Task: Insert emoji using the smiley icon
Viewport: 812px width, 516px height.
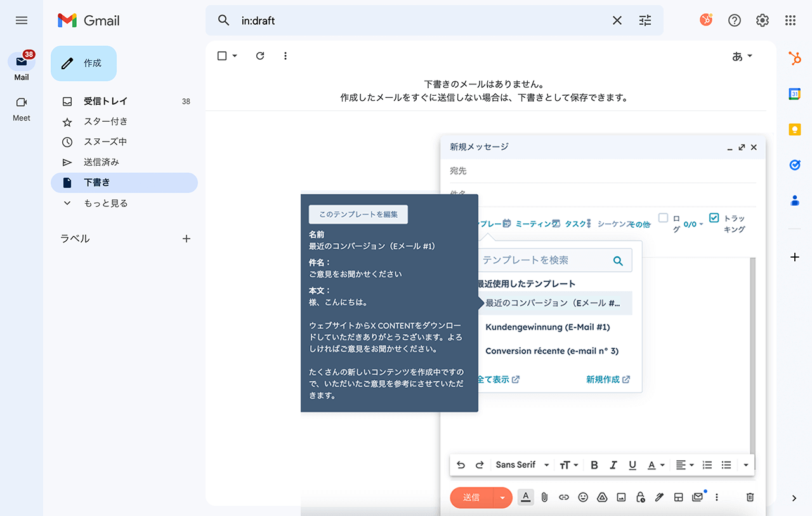Action: pyautogui.click(x=583, y=498)
